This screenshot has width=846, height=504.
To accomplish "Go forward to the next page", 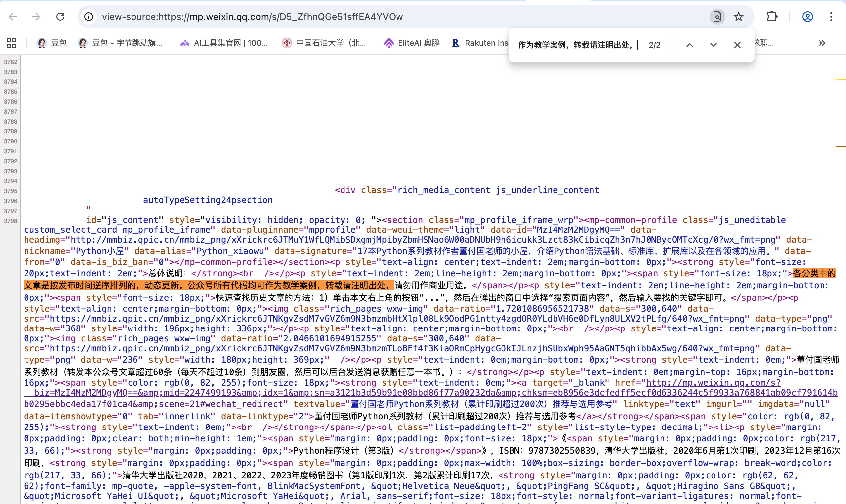I will (36, 17).
